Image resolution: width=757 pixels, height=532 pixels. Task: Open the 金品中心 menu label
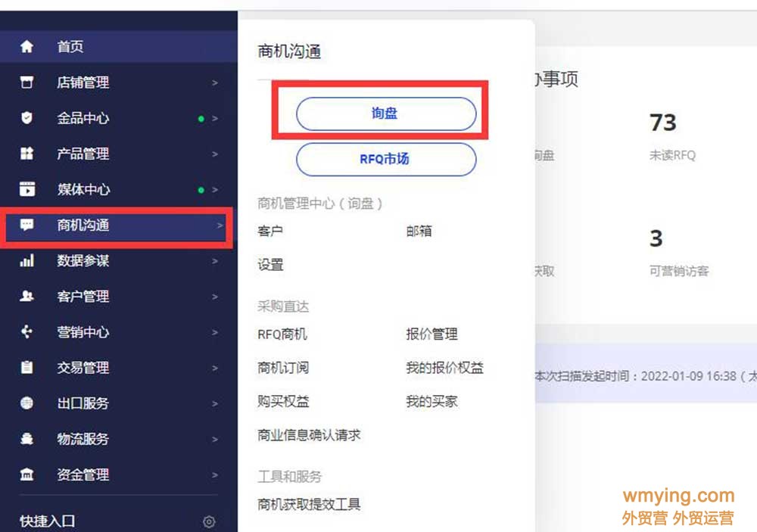[83, 118]
